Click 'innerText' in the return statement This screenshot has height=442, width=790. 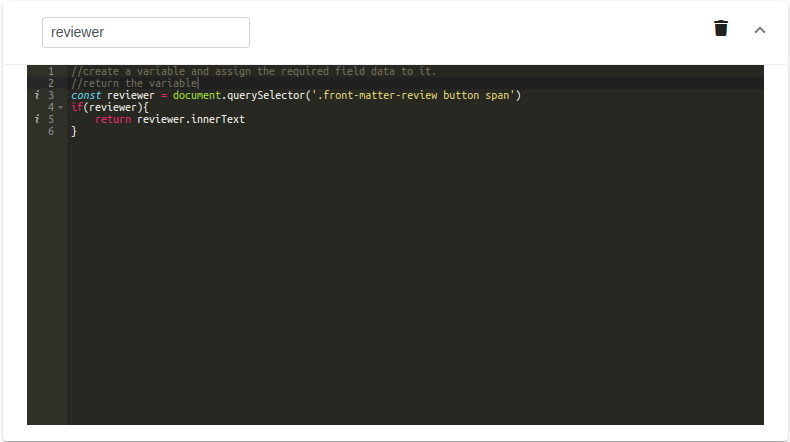(x=218, y=120)
